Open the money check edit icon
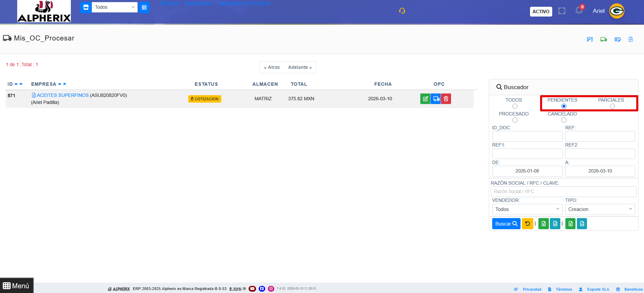 618,39
